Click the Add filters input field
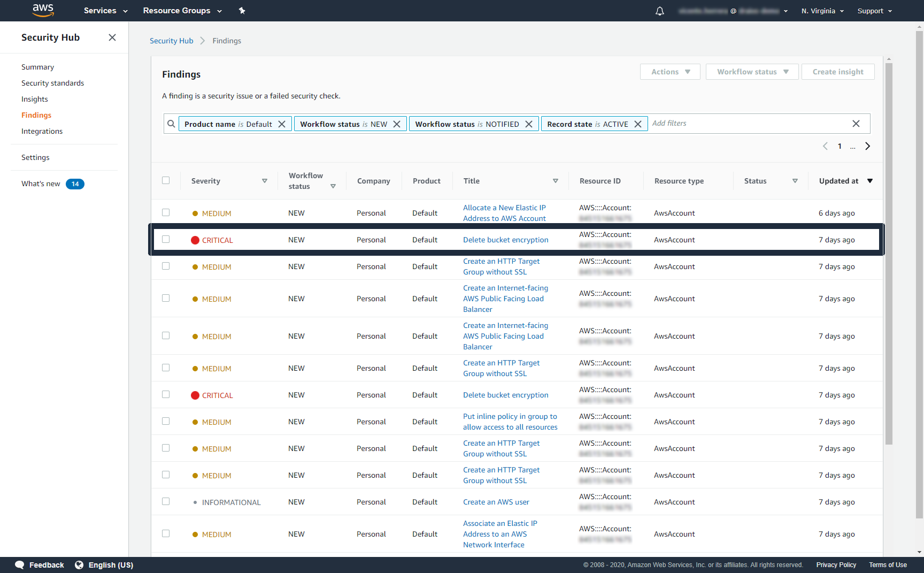 pos(749,124)
